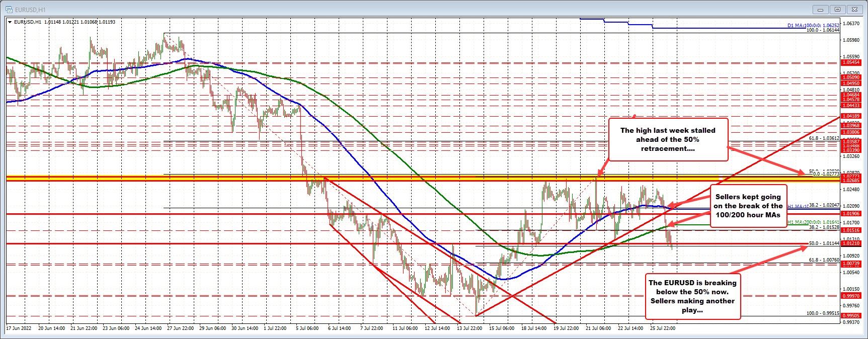The height and width of the screenshot is (339, 868).
Task: Select the 1.02480 price scale value
Action: point(851,189)
